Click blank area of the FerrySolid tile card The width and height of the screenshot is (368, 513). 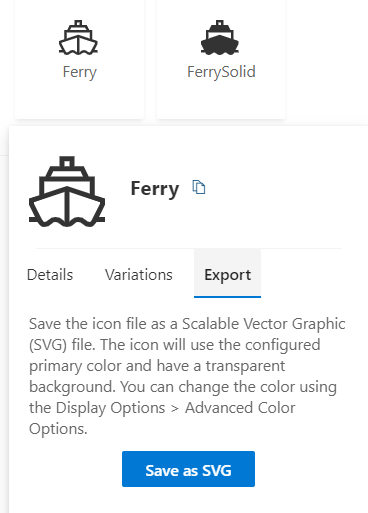pyautogui.click(x=221, y=100)
